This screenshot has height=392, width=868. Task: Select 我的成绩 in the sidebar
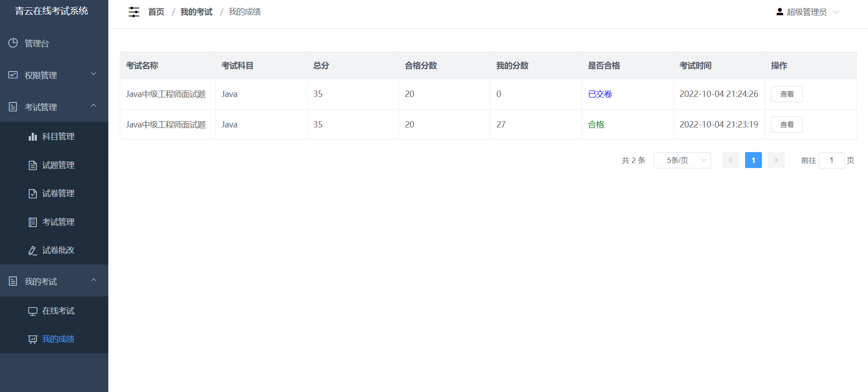pos(54,339)
